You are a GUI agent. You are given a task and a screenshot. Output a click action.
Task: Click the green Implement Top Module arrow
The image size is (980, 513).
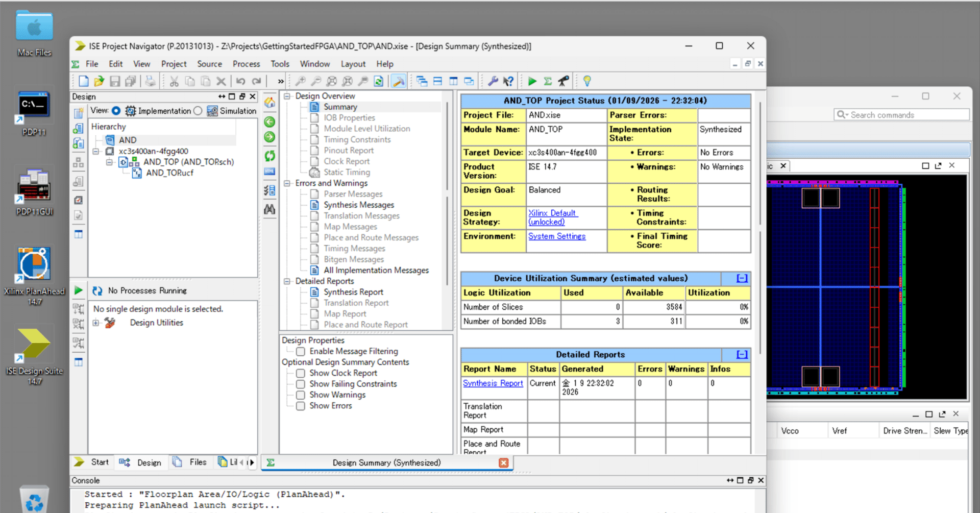(532, 81)
